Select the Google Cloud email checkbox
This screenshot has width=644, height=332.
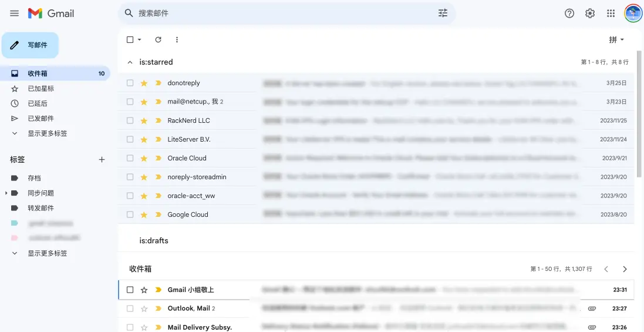point(130,214)
